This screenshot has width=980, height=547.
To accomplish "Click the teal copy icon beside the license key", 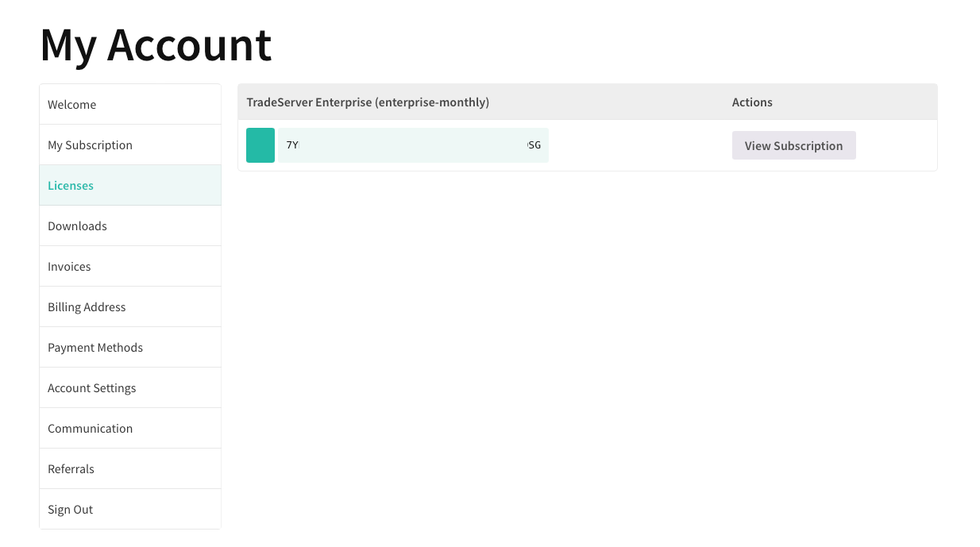I will [260, 145].
